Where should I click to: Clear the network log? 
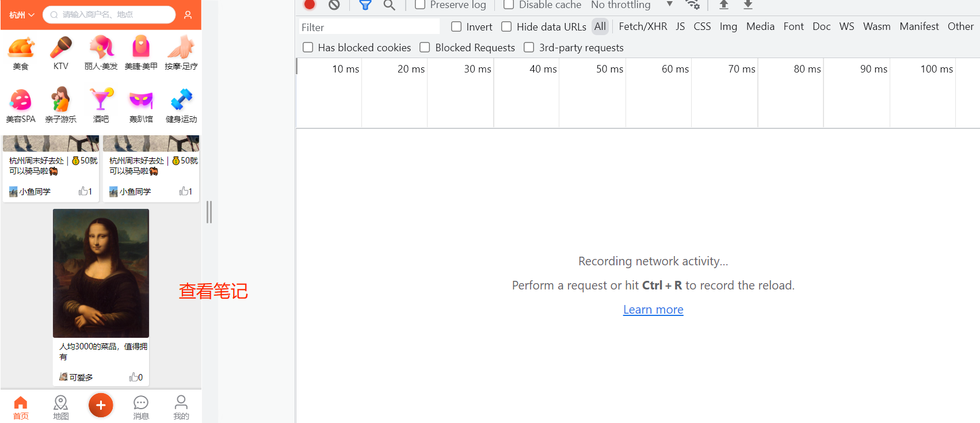tap(334, 5)
